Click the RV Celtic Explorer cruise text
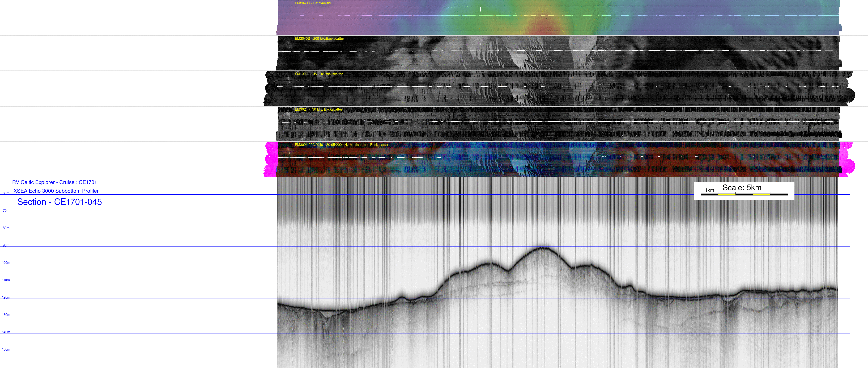Viewport: 868px width, 368px height. point(54,182)
